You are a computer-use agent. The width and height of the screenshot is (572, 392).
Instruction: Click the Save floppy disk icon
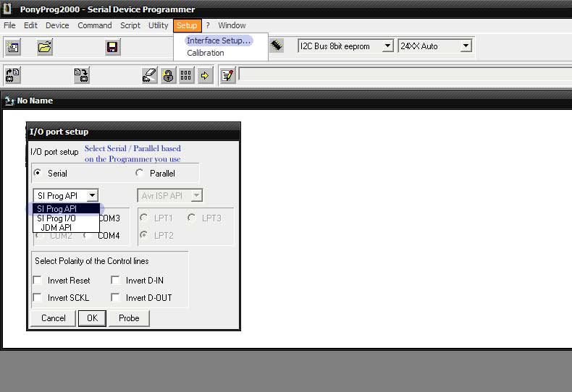pos(112,47)
